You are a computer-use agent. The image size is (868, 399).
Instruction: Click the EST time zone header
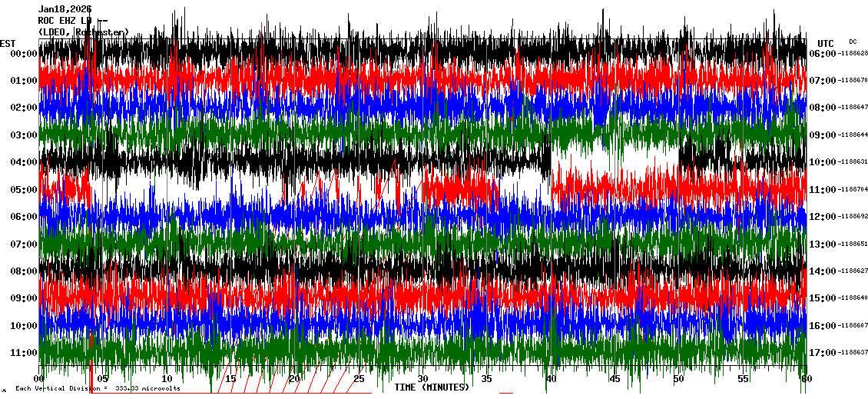point(8,44)
